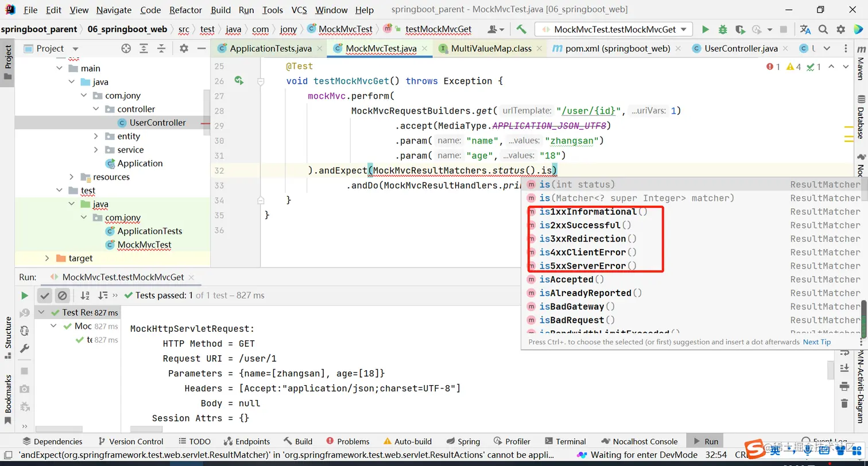Viewport: 868px width, 466px height.
Task: Run MockMvcTest with green play button in toolbar
Action: point(706,29)
